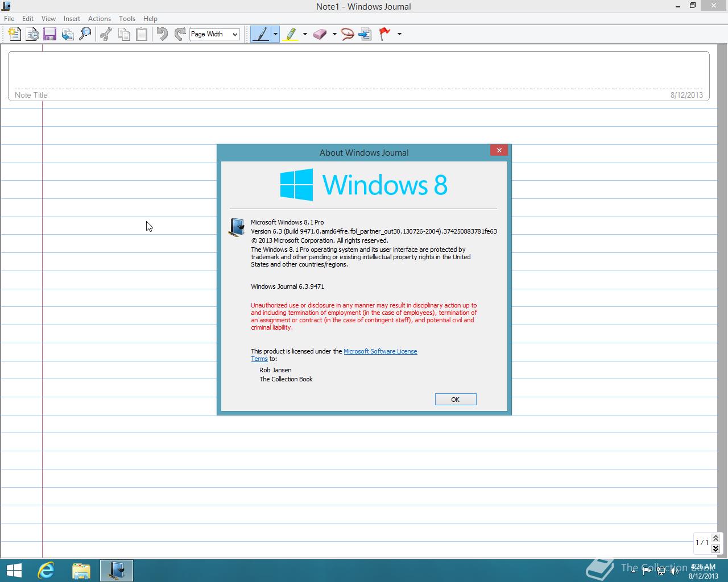Open the recent notes list icon
This screenshot has width=728, height=582.
tap(32, 34)
